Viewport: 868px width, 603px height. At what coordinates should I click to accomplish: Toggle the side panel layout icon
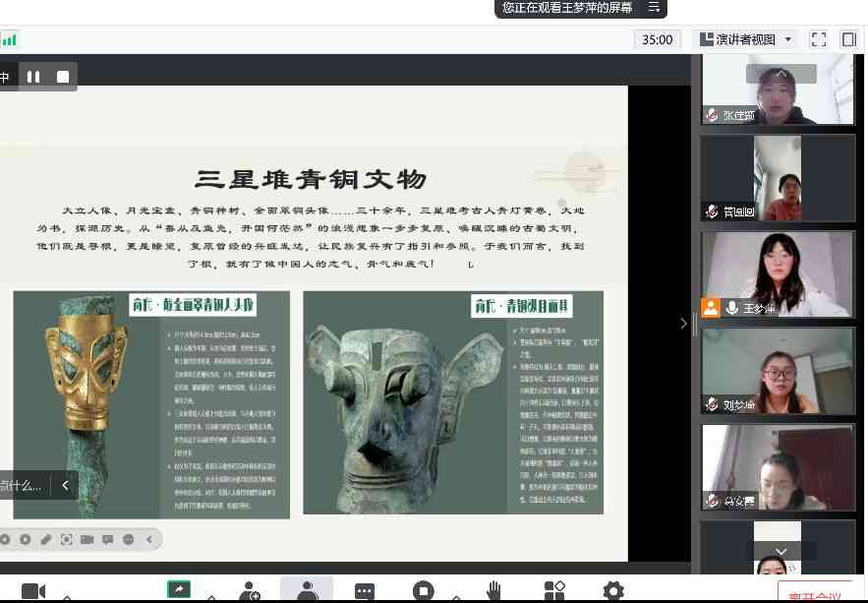point(849,39)
